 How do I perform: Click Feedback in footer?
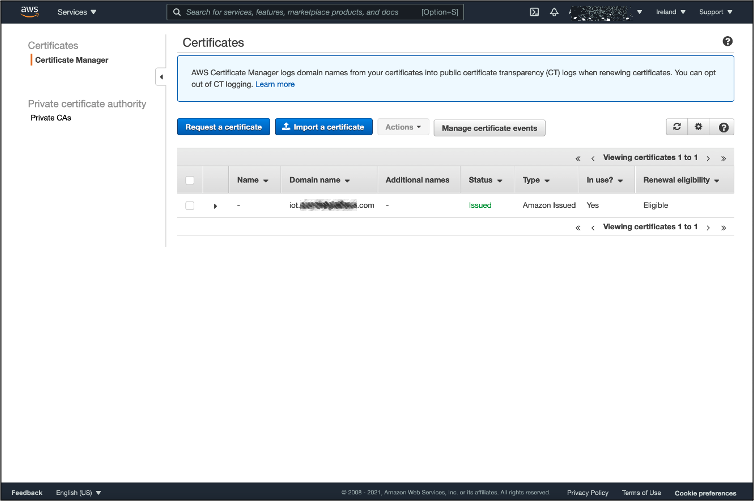coord(27,493)
